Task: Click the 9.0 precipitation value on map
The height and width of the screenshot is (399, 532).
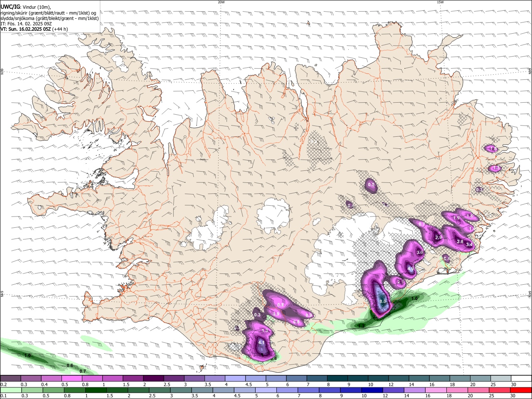Action: pos(383,301)
